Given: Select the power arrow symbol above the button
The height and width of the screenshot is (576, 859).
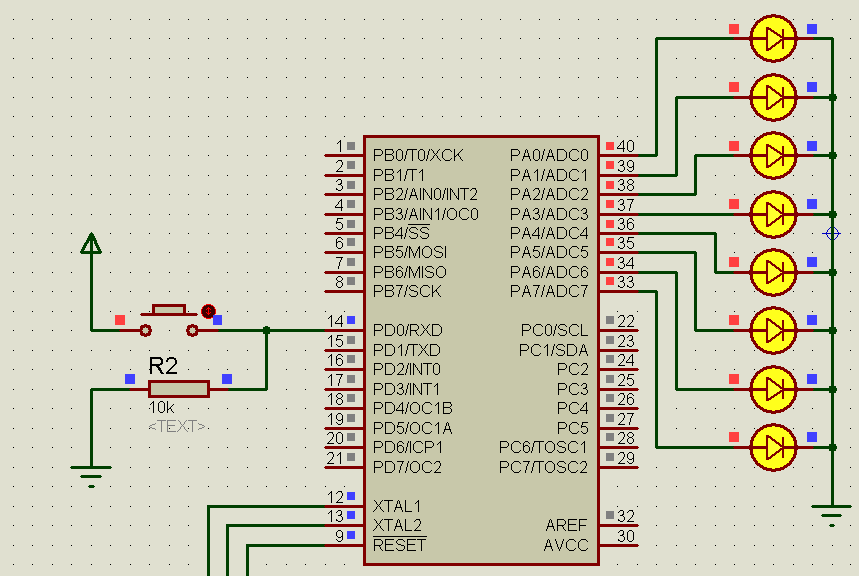Looking at the screenshot, I should point(91,245).
